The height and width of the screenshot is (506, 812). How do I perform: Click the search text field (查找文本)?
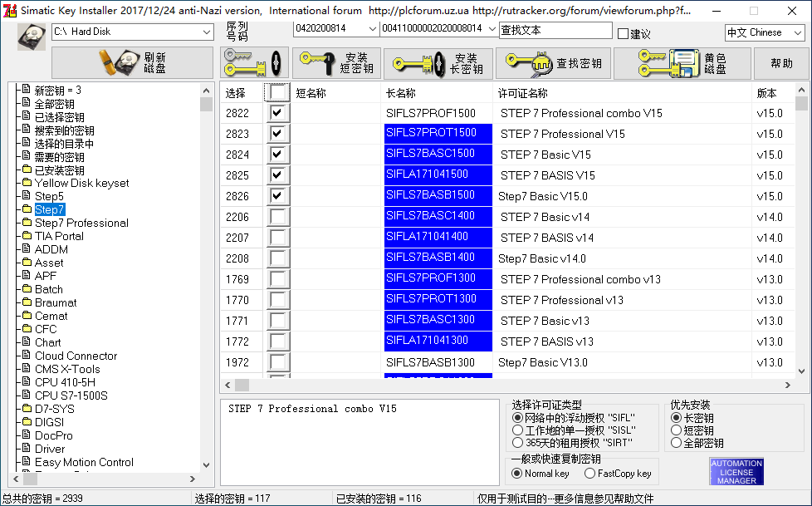click(x=555, y=30)
